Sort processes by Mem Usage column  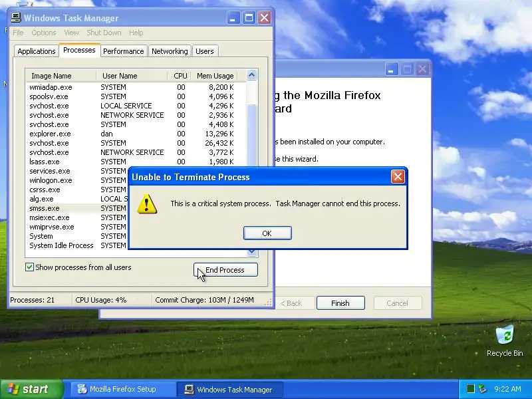(214, 76)
